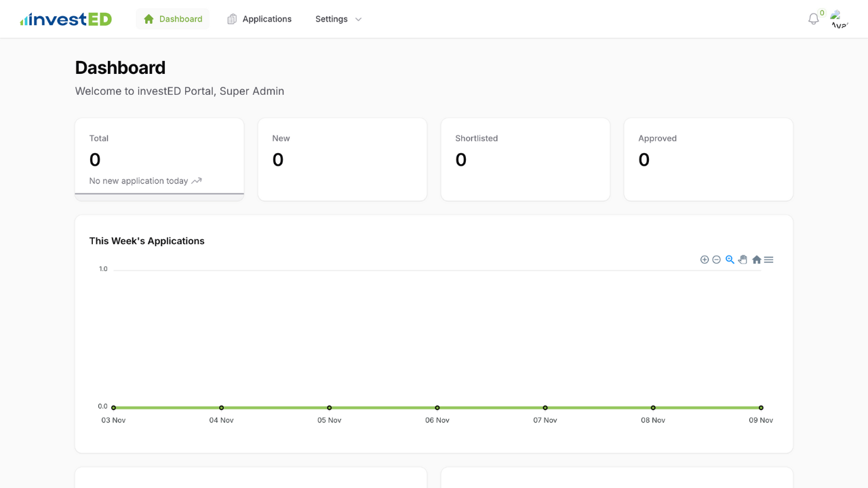Expand the Settings dropdown chevron

click(x=357, y=20)
